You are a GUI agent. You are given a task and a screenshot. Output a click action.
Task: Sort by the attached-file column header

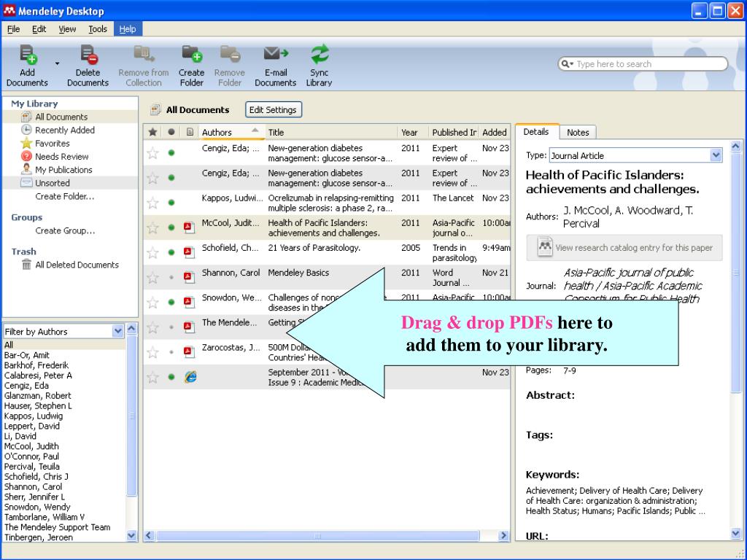(190, 132)
